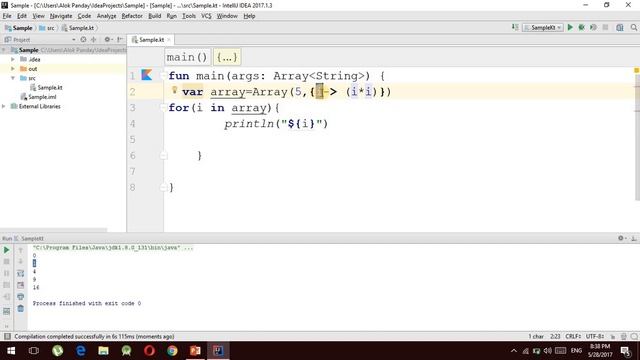The height and width of the screenshot is (360, 640).
Task: Run SampleKt with the toolbar play icon
Action: coord(570,27)
